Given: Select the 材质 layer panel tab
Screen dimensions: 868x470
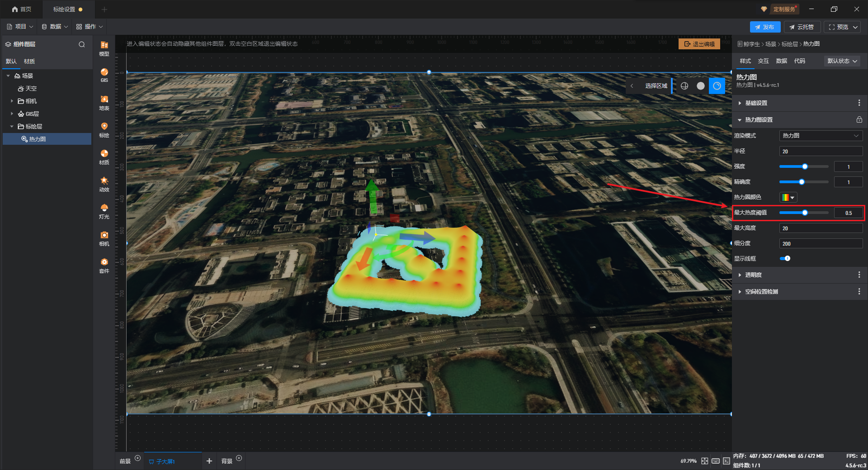Looking at the screenshot, I should click(x=29, y=62).
